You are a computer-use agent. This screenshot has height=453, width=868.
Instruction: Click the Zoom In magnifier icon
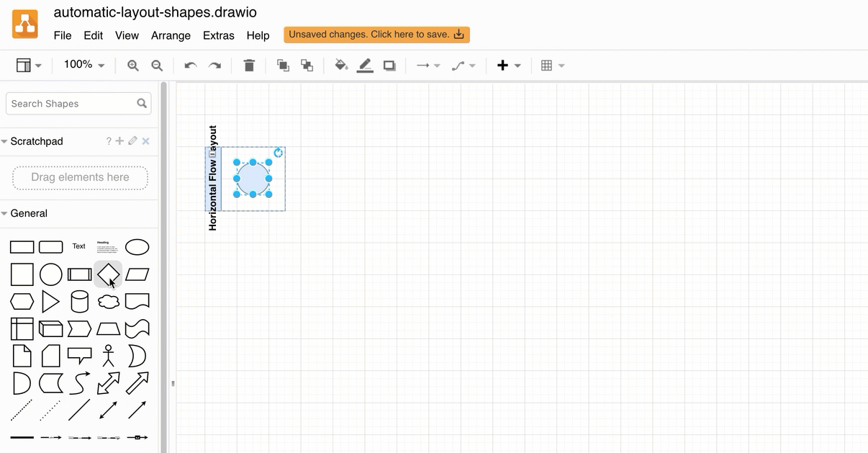pyautogui.click(x=132, y=65)
